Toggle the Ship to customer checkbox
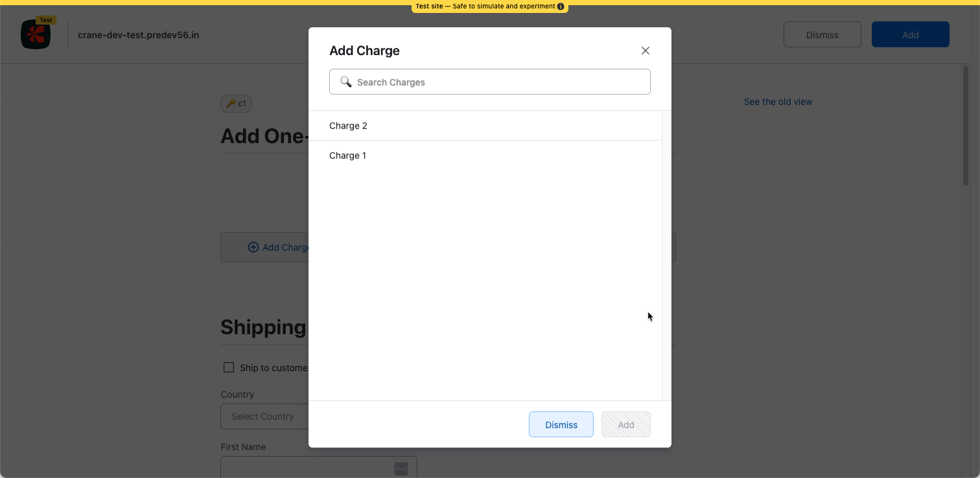980x478 pixels. click(229, 367)
